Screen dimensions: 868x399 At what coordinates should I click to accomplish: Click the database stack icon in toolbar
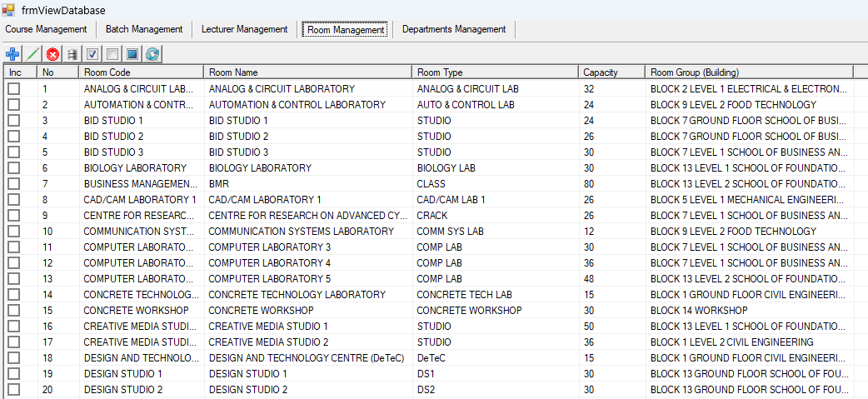[72, 54]
